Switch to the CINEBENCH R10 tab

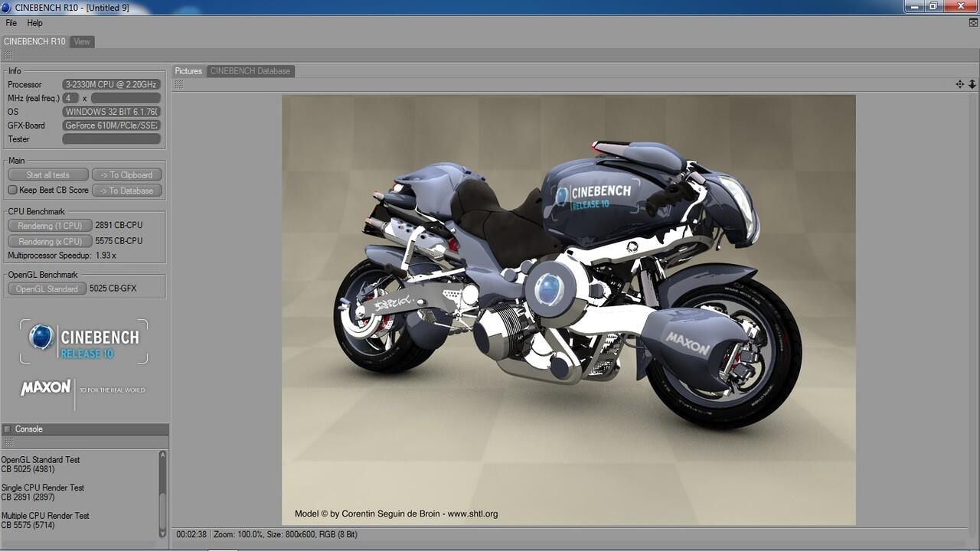click(34, 41)
